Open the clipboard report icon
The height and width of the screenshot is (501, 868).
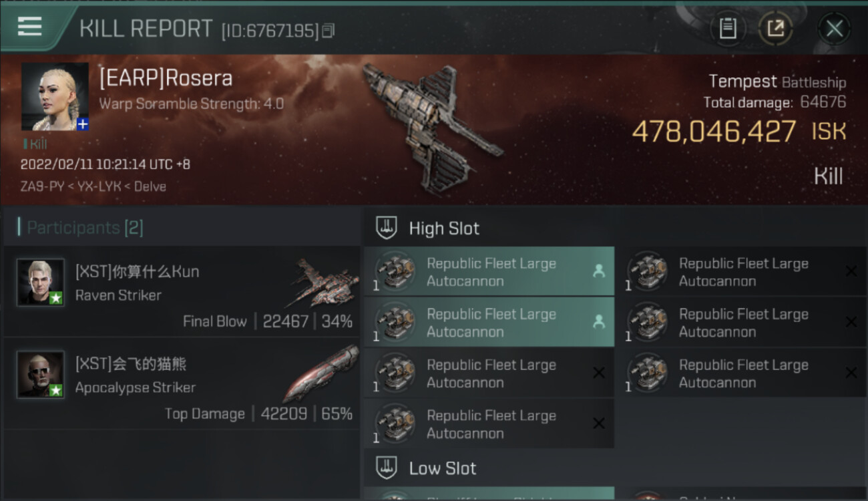tap(728, 28)
